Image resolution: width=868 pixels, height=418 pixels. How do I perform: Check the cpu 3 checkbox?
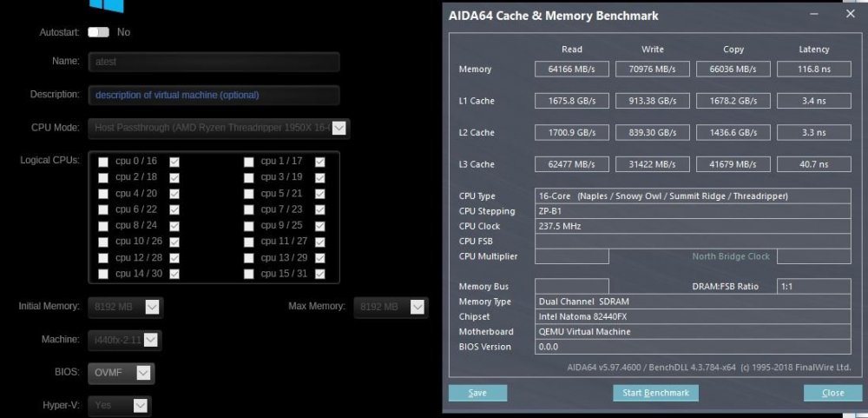(x=248, y=178)
